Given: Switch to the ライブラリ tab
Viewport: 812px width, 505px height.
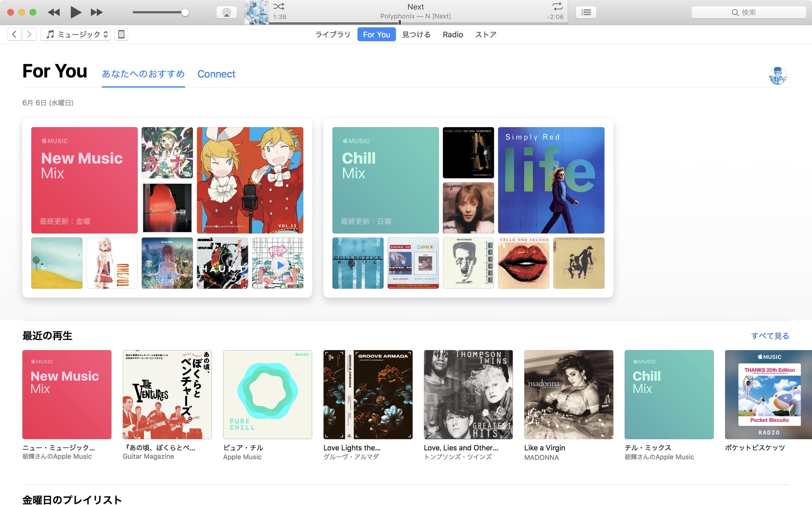Looking at the screenshot, I should (x=332, y=35).
